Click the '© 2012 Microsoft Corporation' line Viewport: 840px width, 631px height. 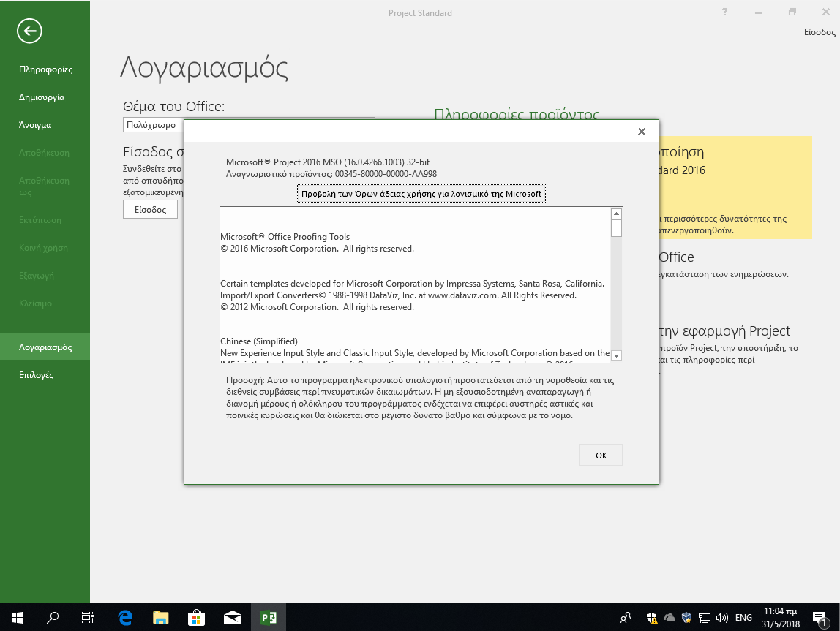pyautogui.click(x=317, y=307)
